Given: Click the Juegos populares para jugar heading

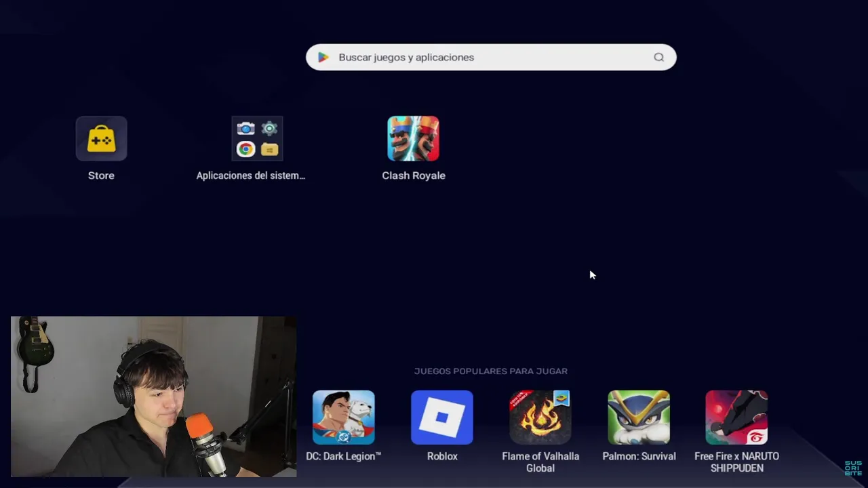Looking at the screenshot, I should pyautogui.click(x=491, y=371).
